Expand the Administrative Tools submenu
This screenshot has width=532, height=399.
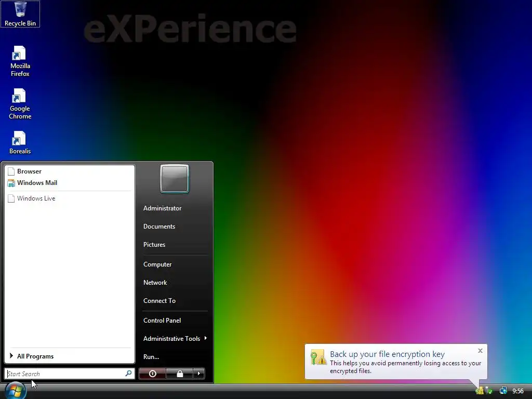point(175,339)
